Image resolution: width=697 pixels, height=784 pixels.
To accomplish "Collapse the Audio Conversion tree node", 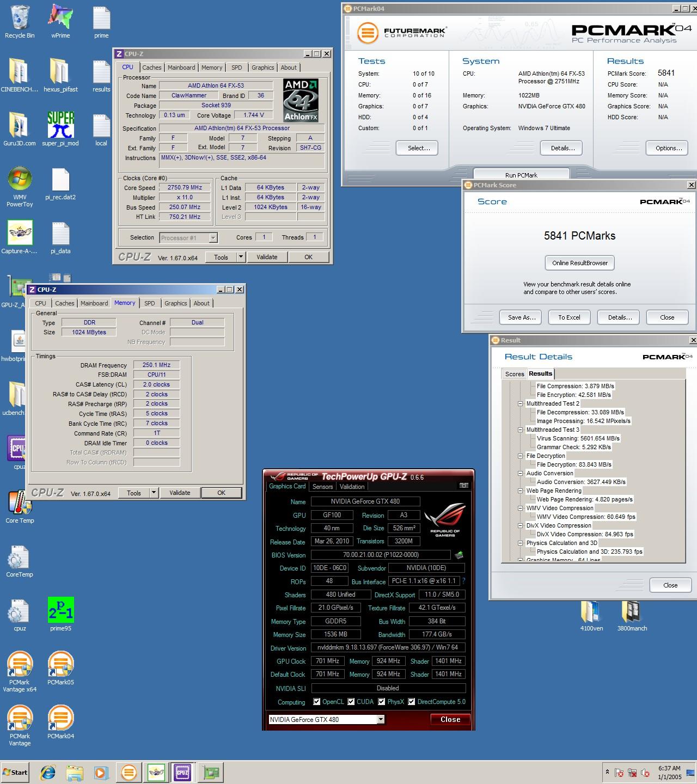I will (x=520, y=473).
